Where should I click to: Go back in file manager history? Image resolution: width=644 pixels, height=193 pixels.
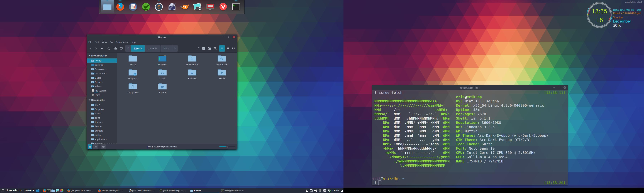click(91, 48)
